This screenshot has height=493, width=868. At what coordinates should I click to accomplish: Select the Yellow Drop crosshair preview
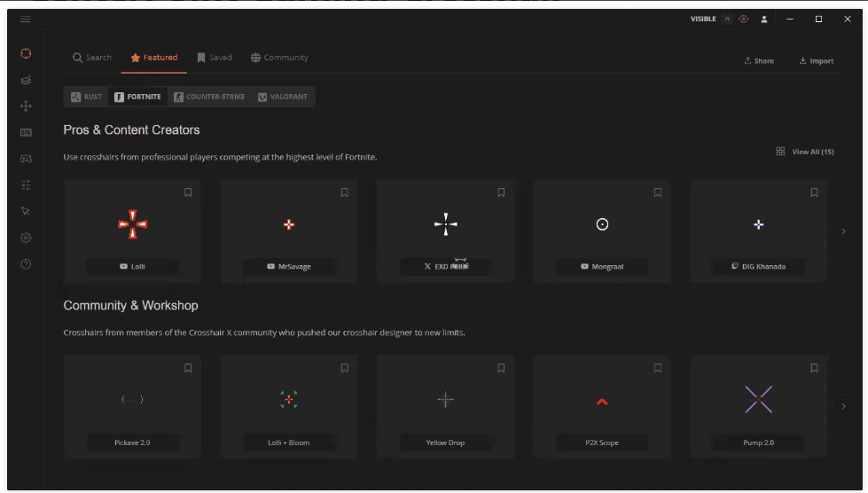point(446,400)
